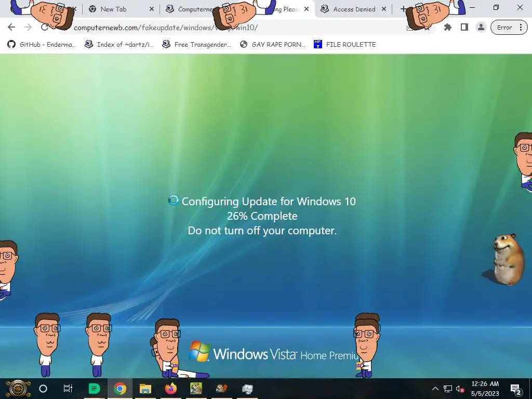Click the muted volume tray icon
The width and height of the screenshot is (532, 399).
[x=460, y=389]
